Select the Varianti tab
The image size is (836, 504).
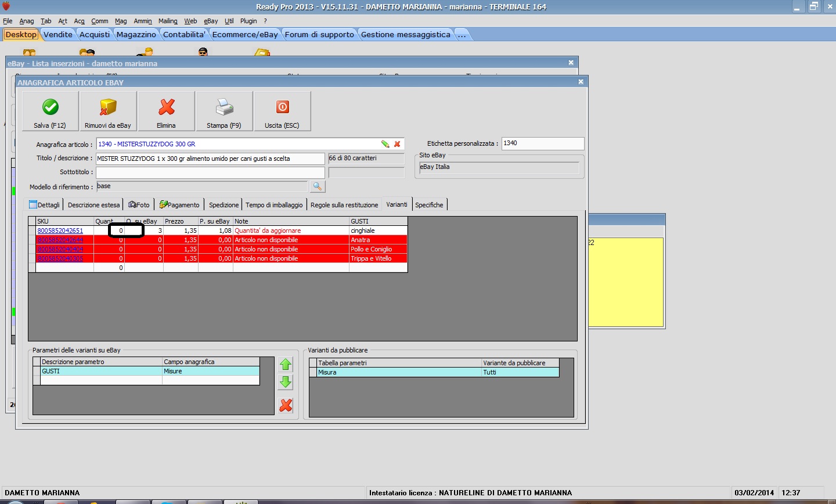397,204
